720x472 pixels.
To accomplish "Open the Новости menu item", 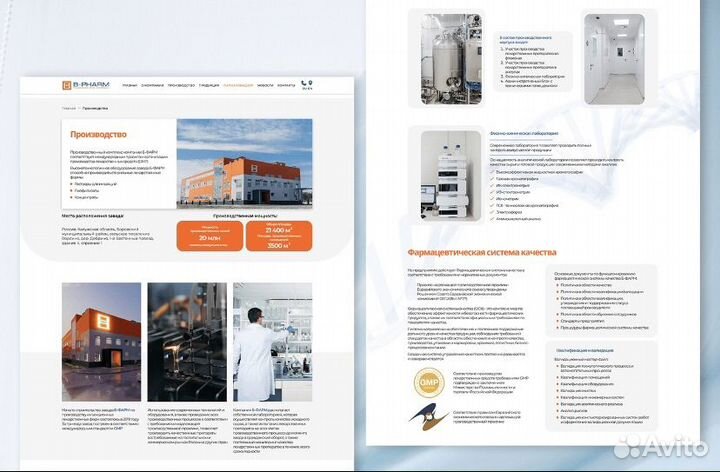I will [265, 86].
